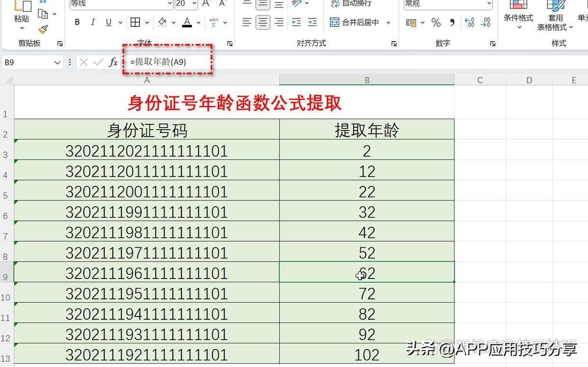Click the 自动换行 wrap text button
588x367 pixels.
click(x=351, y=4)
